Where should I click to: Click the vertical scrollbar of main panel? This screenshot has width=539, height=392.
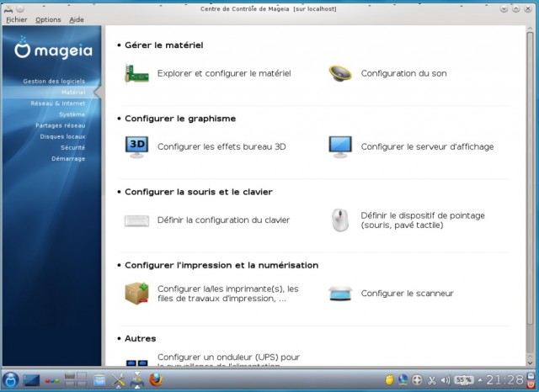coord(530,178)
